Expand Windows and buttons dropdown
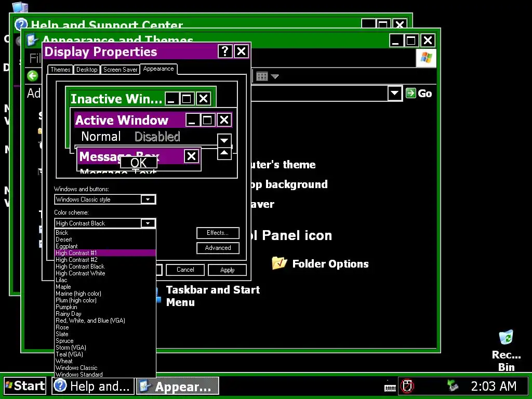The width and height of the screenshot is (532, 399). [x=148, y=199]
